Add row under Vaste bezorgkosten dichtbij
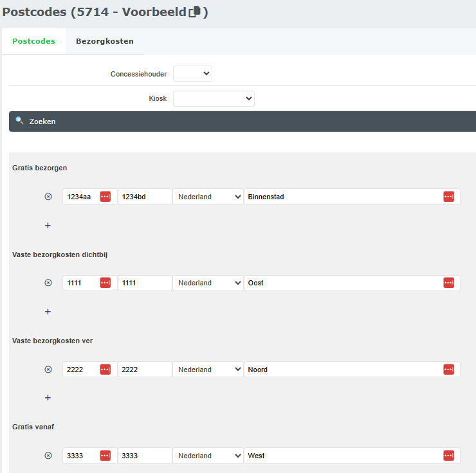476x473 pixels. [48, 312]
